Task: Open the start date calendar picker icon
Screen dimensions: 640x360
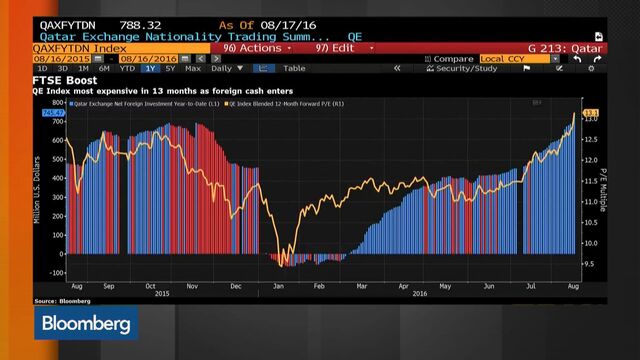Action: (x=98, y=59)
